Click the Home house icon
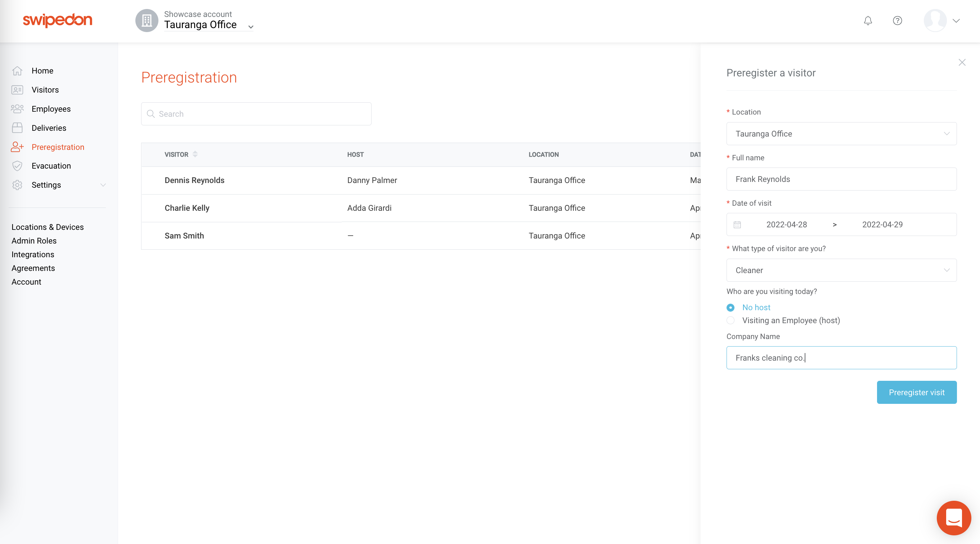 (x=17, y=71)
